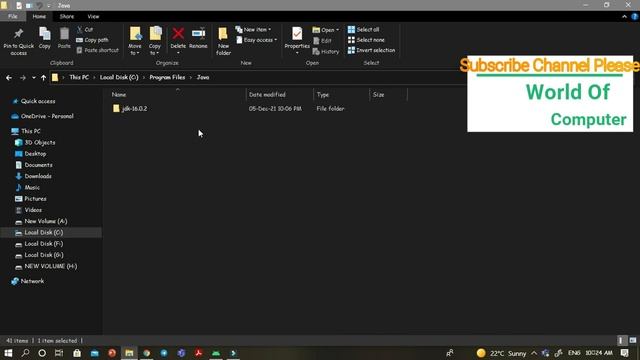Open the Copy to menu
640x360 pixels.
(x=155, y=41)
